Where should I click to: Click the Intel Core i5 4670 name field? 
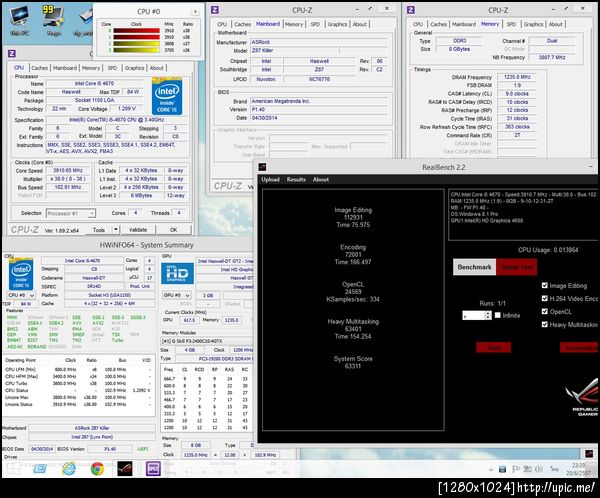pos(94,83)
